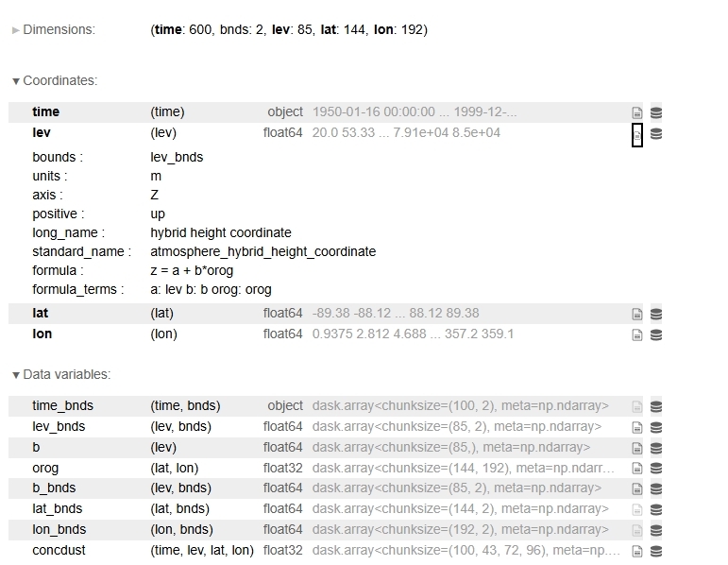Toggle attributes of the orog variable
Image resolution: width=728 pixels, height=565 pixels.
coord(636,469)
